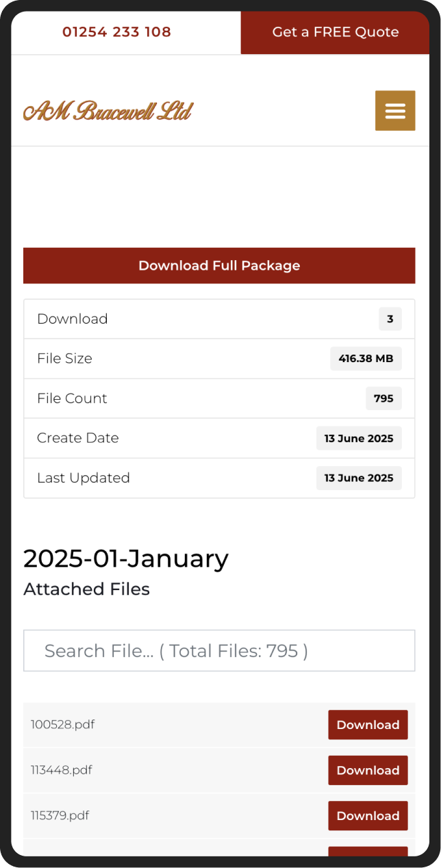Image resolution: width=441 pixels, height=868 pixels.
Task: Click the 113448.pdf file name
Action: tap(61, 770)
